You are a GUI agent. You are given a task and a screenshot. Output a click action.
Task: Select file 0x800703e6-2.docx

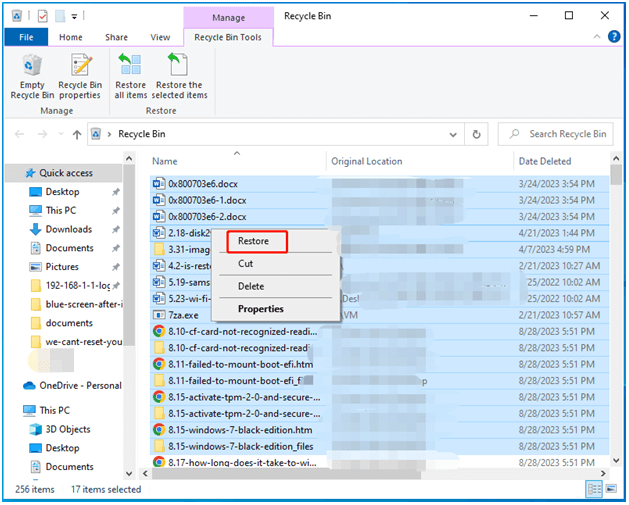(x=207, y=217)
